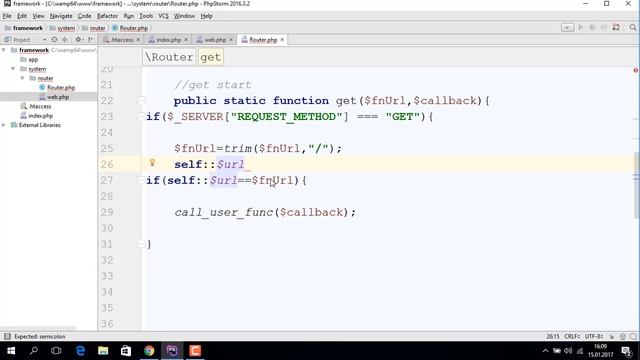Click the \Router class breadcrumb above editor
This screenshot has height=360, width=640.
169,57
